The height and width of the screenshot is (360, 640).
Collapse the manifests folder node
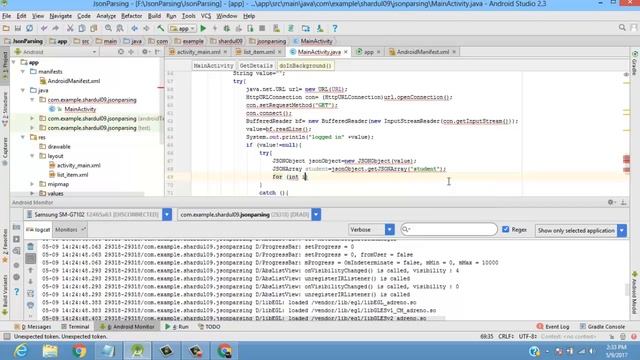(23, 71)
